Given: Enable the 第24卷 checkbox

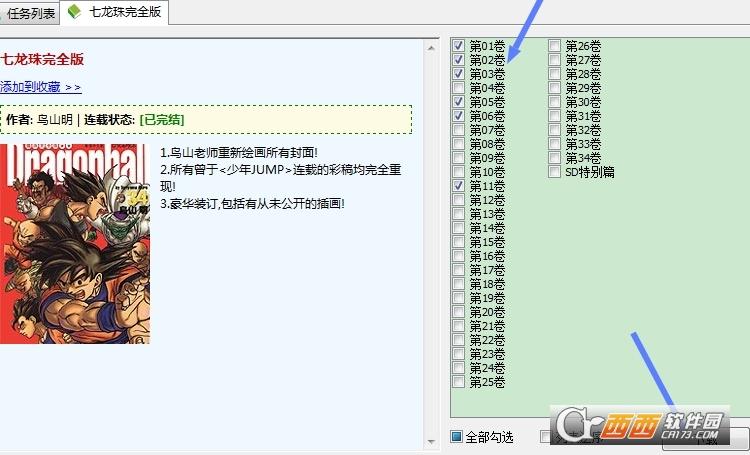Looking at the screenshot, I should 458,367.
